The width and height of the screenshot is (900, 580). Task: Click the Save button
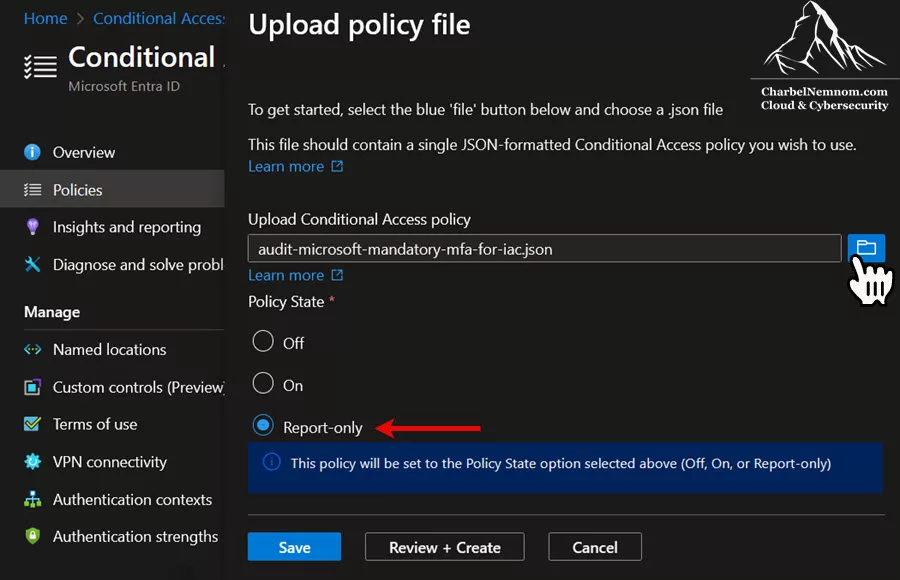pyautogui.click(x=294, y=547)
